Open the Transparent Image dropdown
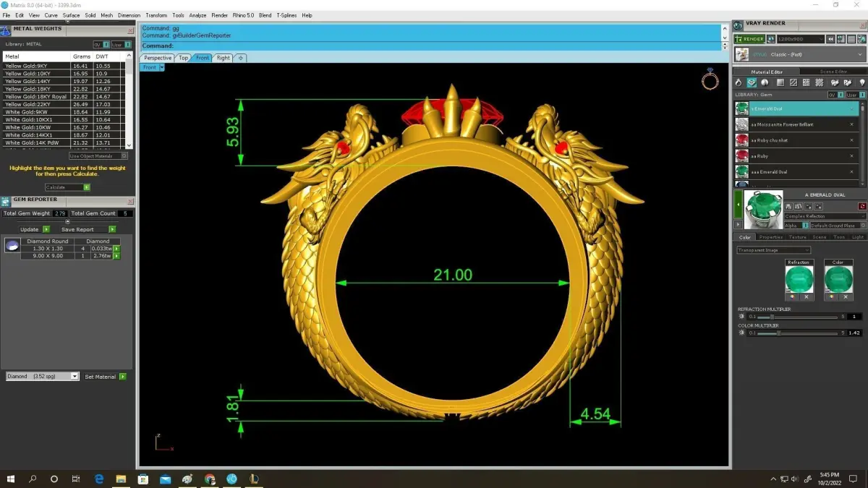This screenshot has height=488, width=868. click(773, 250)
